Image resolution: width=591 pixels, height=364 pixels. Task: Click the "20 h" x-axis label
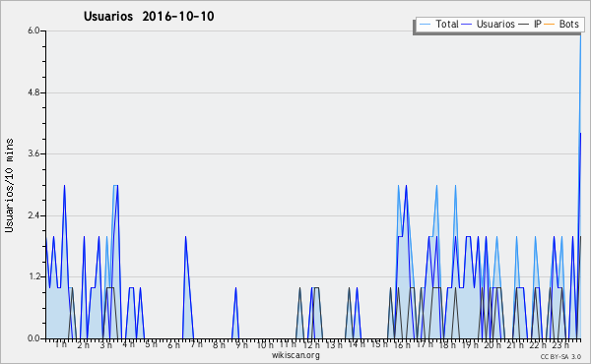[492, 344]
